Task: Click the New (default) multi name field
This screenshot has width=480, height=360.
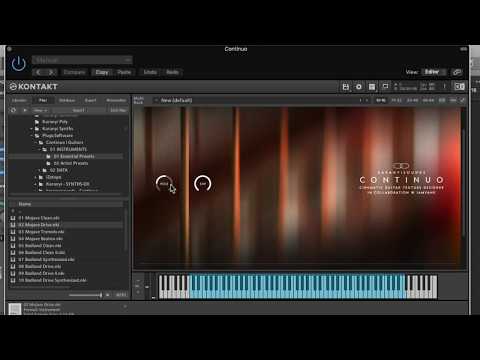Action: pyautogui.click(x=177, y=100)
